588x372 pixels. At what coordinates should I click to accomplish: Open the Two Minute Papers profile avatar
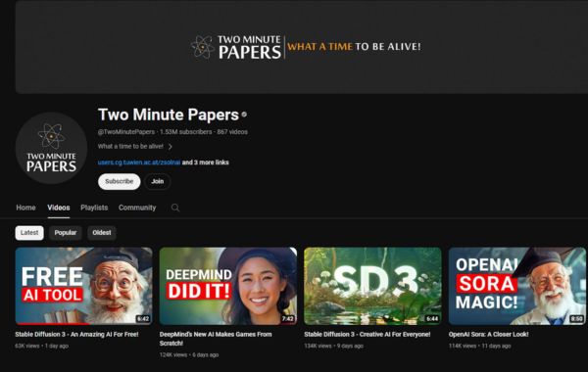point(51,148)
